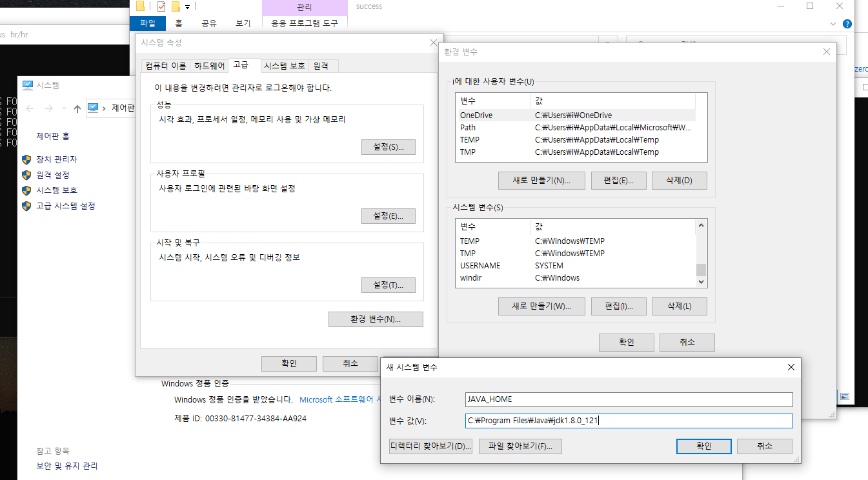
Task: Focus the 변수 이름 field containing JAVA_HOME
Action: click(629, 399)
